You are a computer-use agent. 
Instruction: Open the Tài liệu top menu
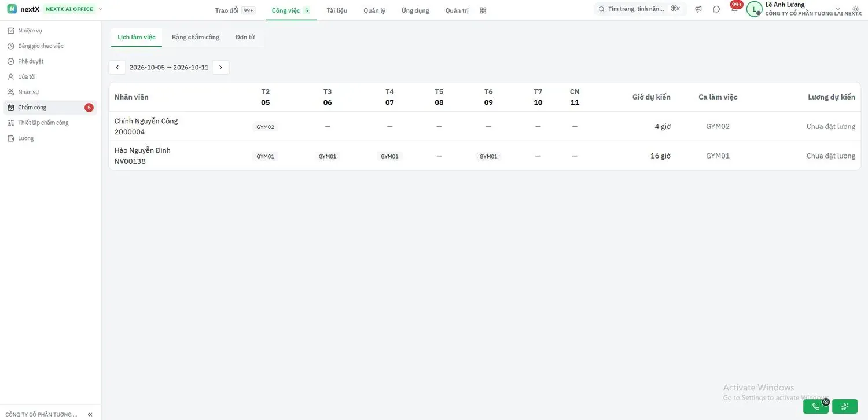click(337, 10)
